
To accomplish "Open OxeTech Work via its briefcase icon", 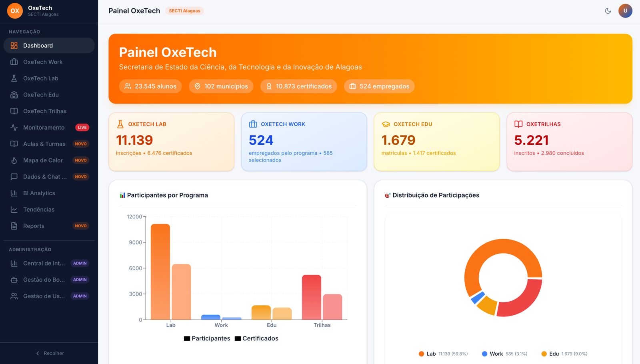I will tap(13, 62).
